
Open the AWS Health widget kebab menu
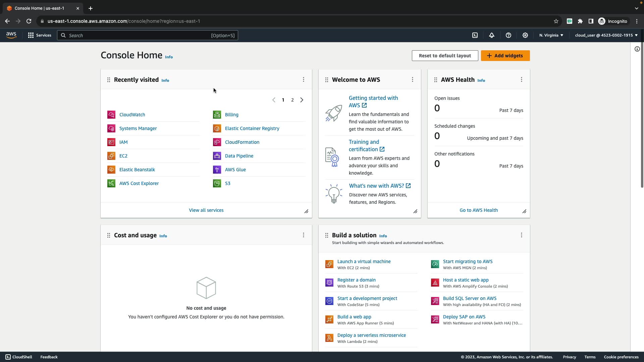click(522, 79)
